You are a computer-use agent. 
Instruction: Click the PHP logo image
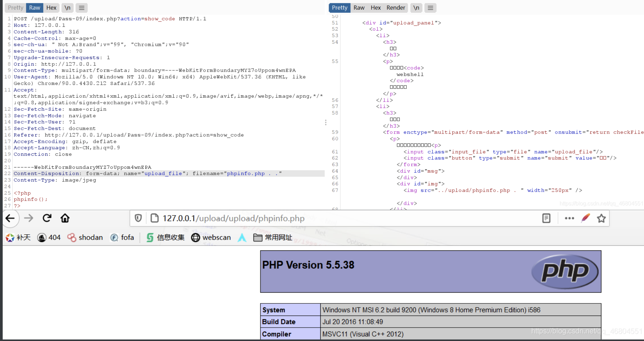(565, 272)
